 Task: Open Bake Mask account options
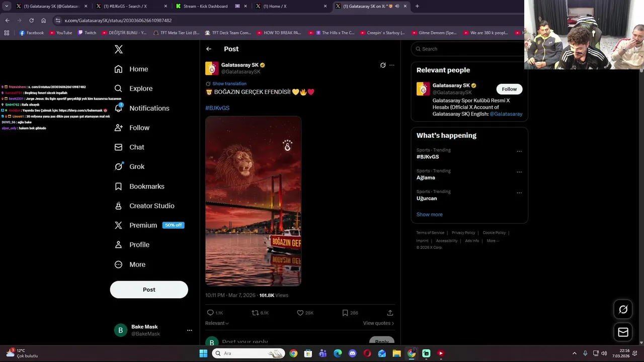(x=189, y=330)
